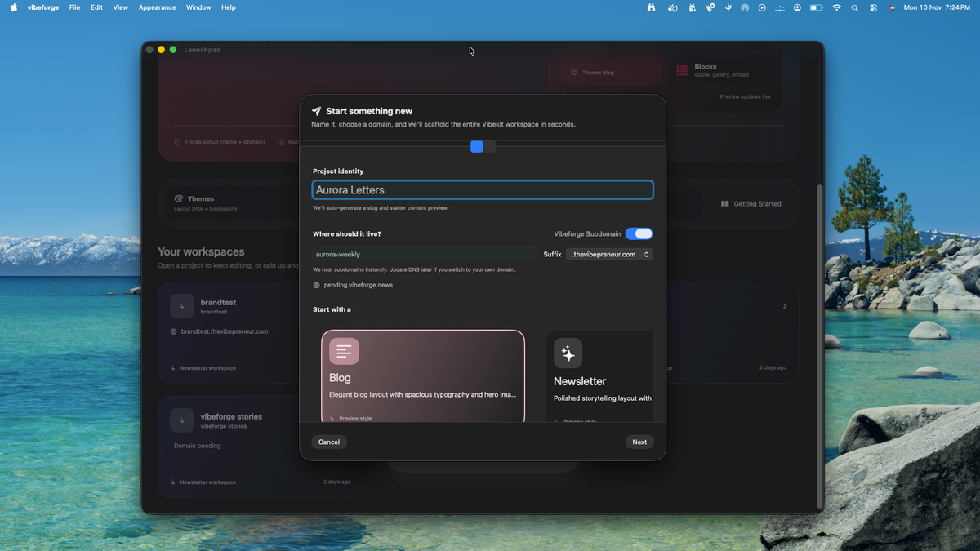Click the battery icon in menu bar
Viewport: 980px width, 551px height.
point(816,7)
